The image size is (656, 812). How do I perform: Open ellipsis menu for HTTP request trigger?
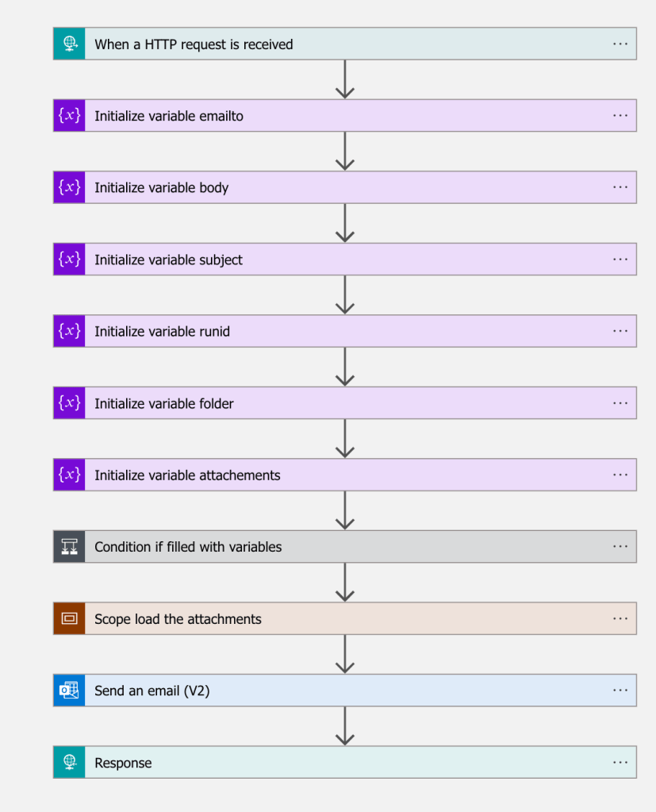pyautogui.click(x=620, y=44)
